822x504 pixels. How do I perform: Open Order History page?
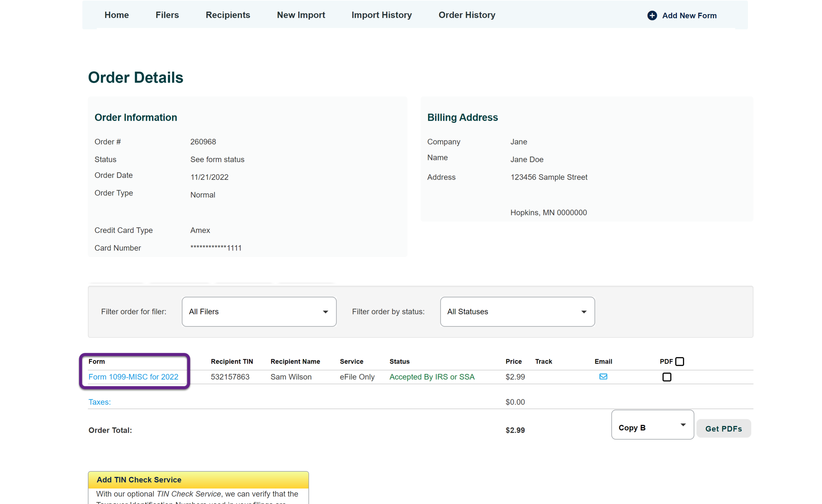[467, 15]
